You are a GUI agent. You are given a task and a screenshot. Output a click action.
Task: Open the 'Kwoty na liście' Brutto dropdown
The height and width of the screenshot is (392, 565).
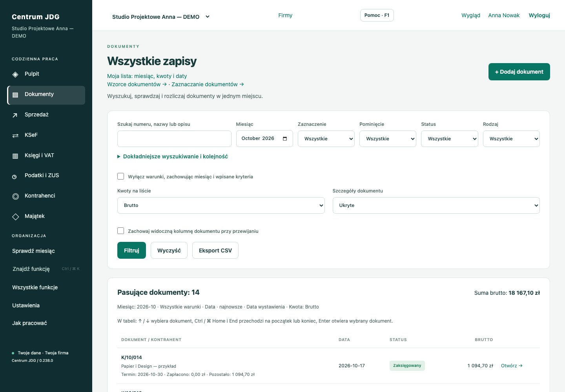[x=221, y=205]
